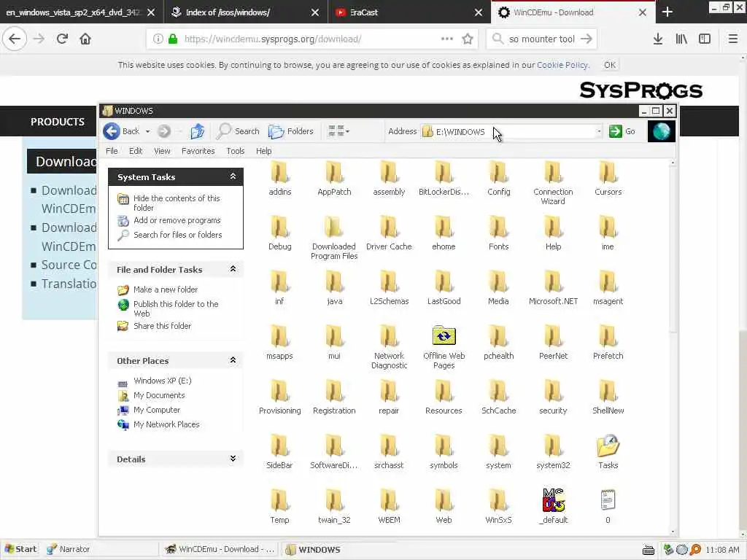Click Hide the contents of this folder

pos(177,203)
